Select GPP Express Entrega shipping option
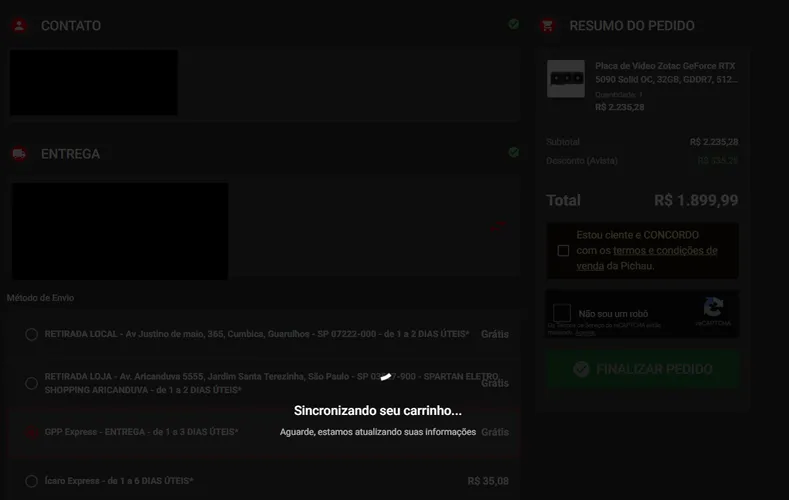Viewport: 789px width, 500px height. [31, 432]
